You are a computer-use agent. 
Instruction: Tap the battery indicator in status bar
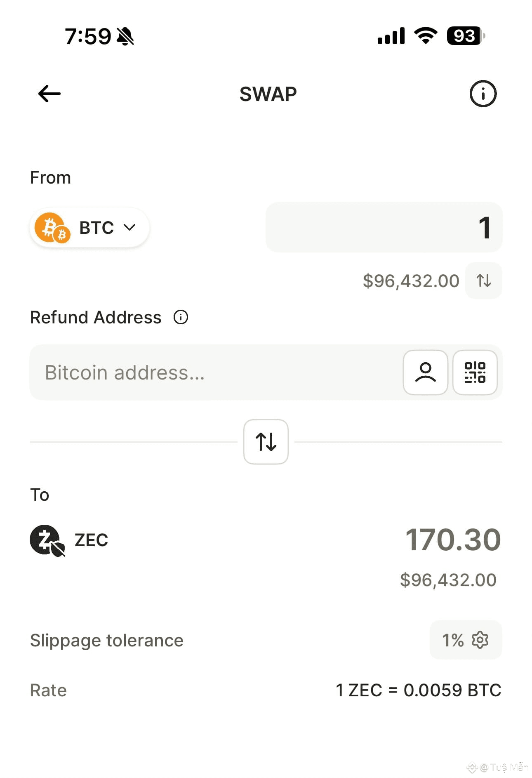click(465, 36)
